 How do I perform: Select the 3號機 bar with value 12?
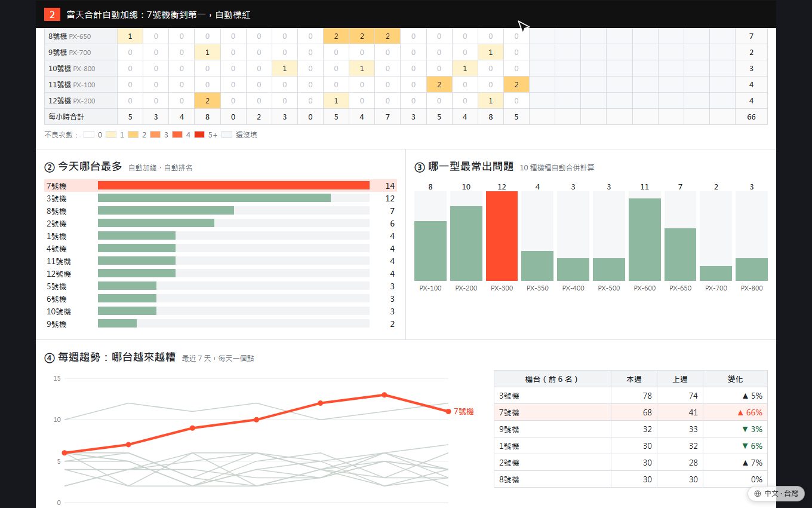point(214,198)
